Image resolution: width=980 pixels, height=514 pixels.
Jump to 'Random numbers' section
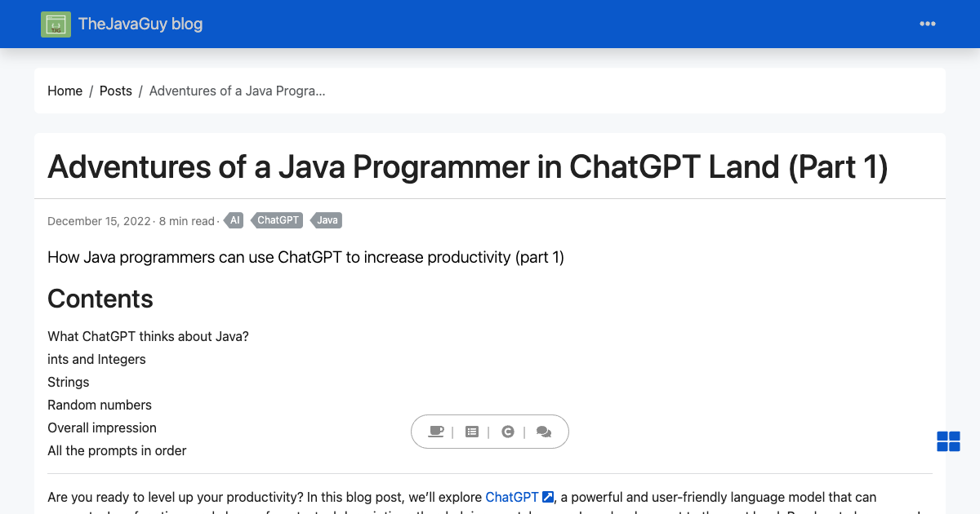(x=100, y=405)
